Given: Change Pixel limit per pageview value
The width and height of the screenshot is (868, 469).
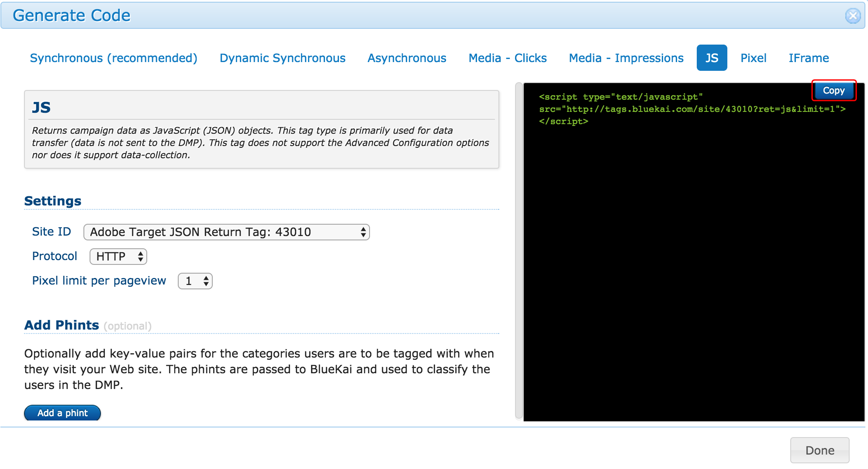Looking at the screenshot, I should click(195, 281).
